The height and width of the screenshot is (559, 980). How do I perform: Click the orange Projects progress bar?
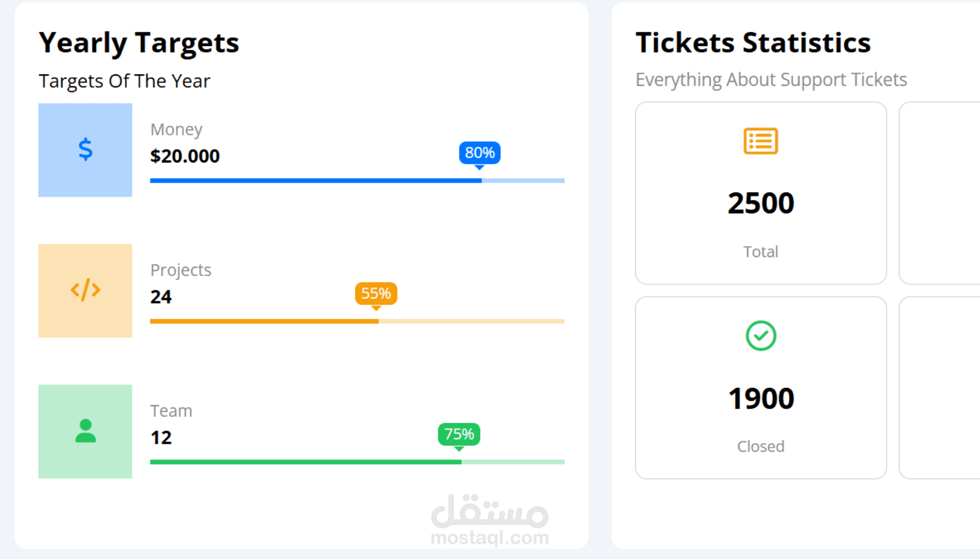pyautogui.click(x=357, y=321)
